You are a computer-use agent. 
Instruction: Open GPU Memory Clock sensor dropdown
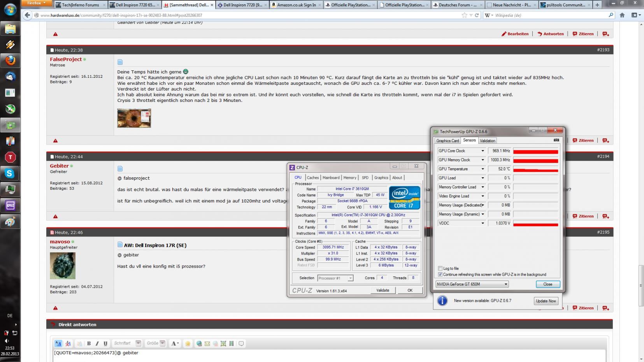point(483,160)
